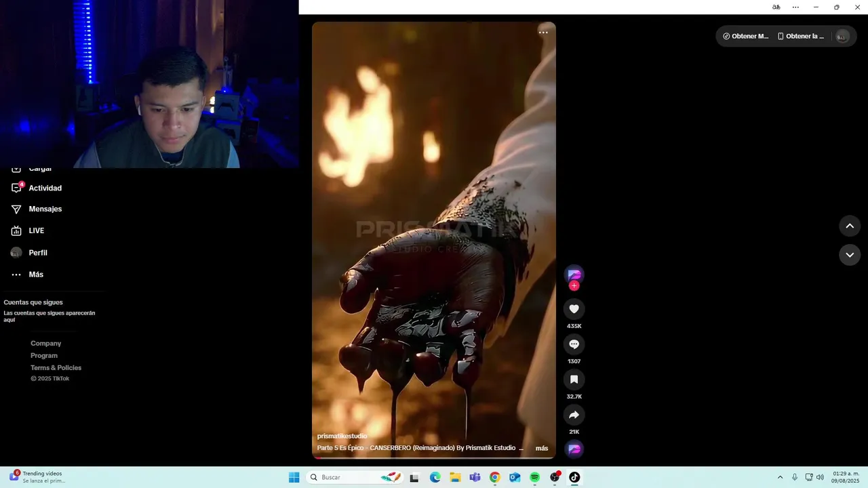Open the clock and date flyout
The width and height of the screenshot is (868, 488).
pos(846,477)
